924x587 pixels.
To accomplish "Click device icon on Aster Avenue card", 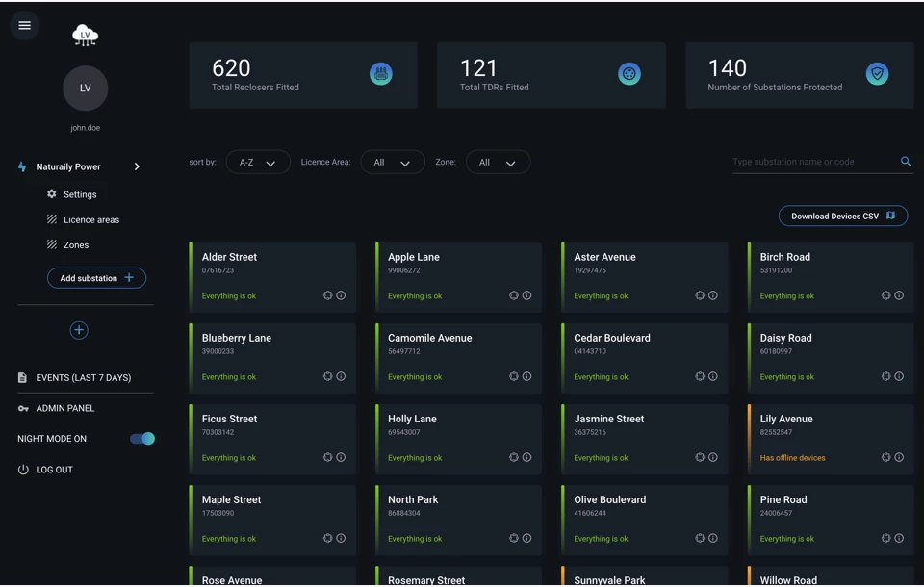I will click(x=700, y=295).
